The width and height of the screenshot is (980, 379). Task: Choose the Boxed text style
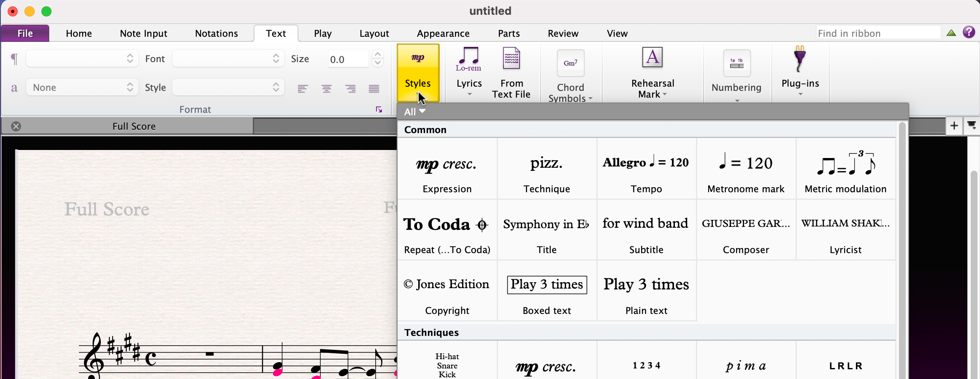pos(547,290)
